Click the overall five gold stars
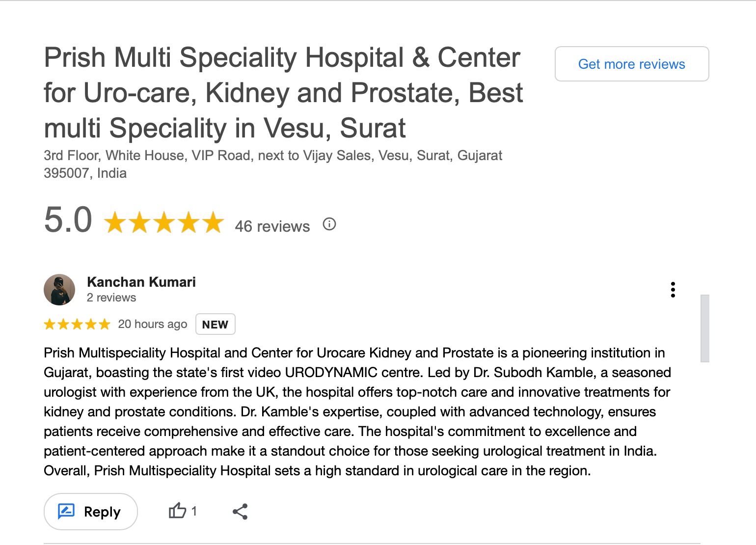The height and width of the screenshot is (545, 756). click(164, 222)
